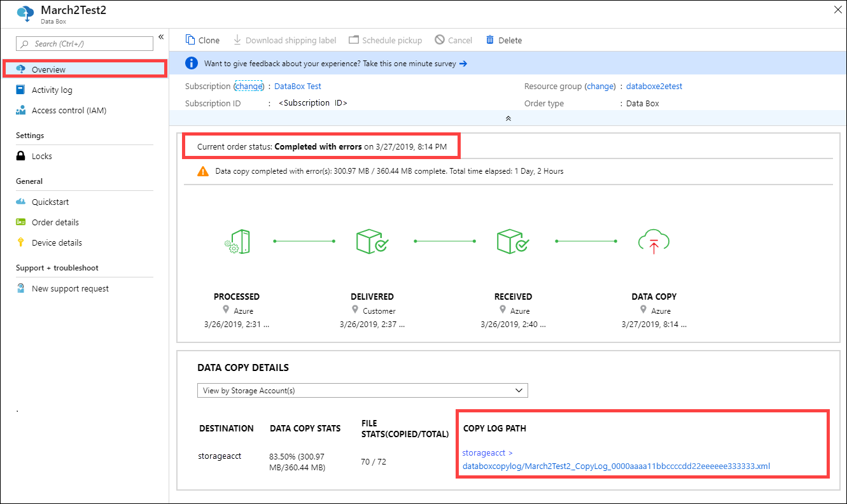Open the storageacct account
This screenshot has height=504, width=847.
pos(484,452)
